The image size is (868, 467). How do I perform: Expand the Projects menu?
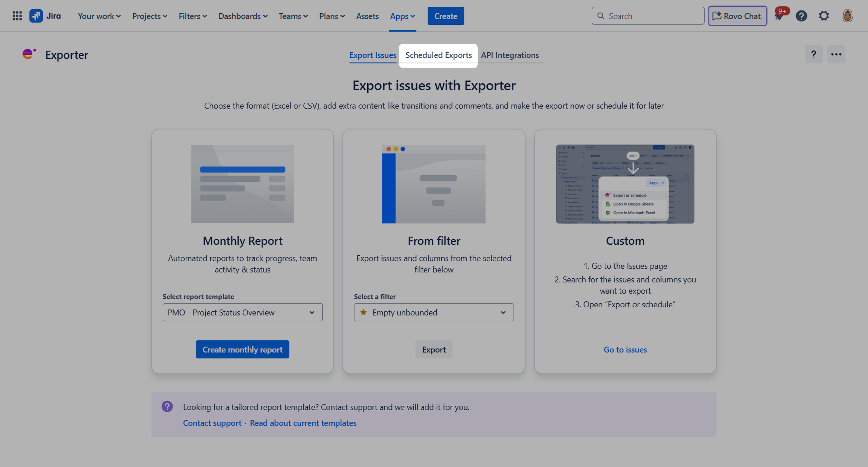coord(150,16)
